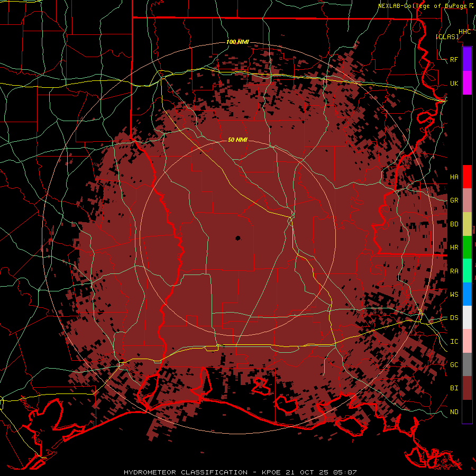The height and width of the screenshot is (476, 476).
Task: Click the [CLAS] units label
Action: pyautogui.click(x=447, y=36)
